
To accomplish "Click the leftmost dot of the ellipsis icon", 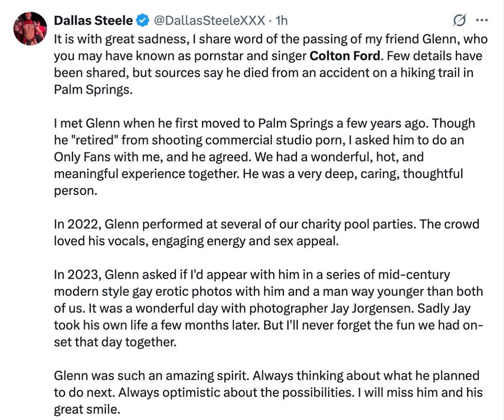I will click(x=477, y=20).
